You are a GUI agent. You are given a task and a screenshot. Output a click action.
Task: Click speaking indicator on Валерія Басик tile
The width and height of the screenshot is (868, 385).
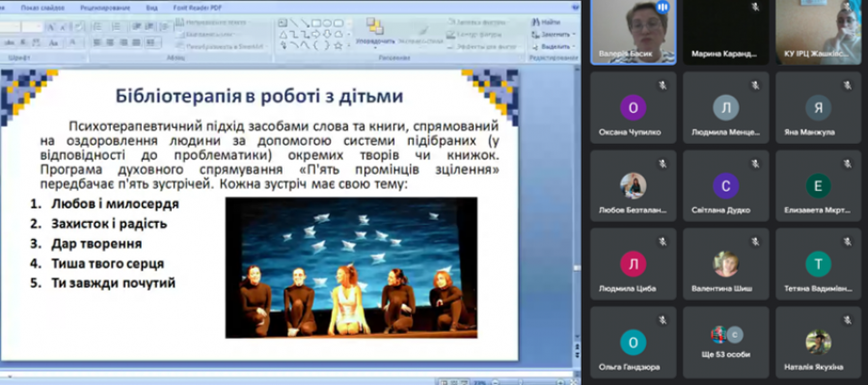coord(662,7)
